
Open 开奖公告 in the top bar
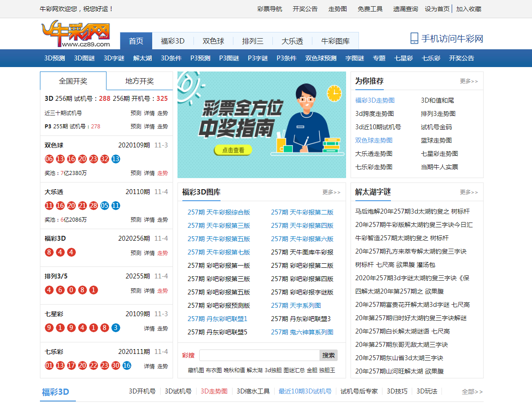(x=305, y=9)
